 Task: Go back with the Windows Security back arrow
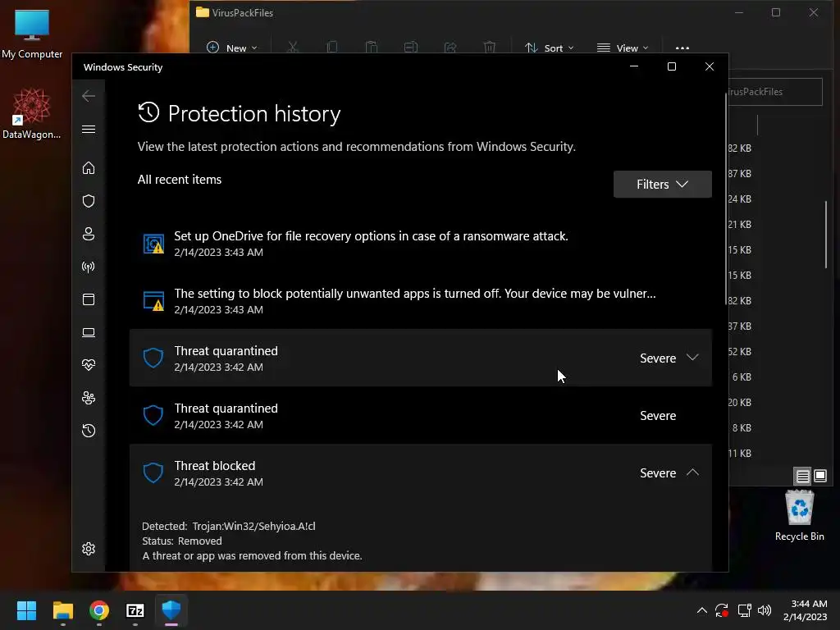[89, 96]
